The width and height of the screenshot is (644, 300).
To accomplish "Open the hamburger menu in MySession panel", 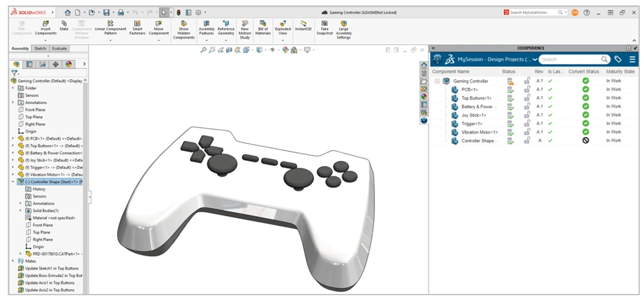I will click(x=632, y=59).
